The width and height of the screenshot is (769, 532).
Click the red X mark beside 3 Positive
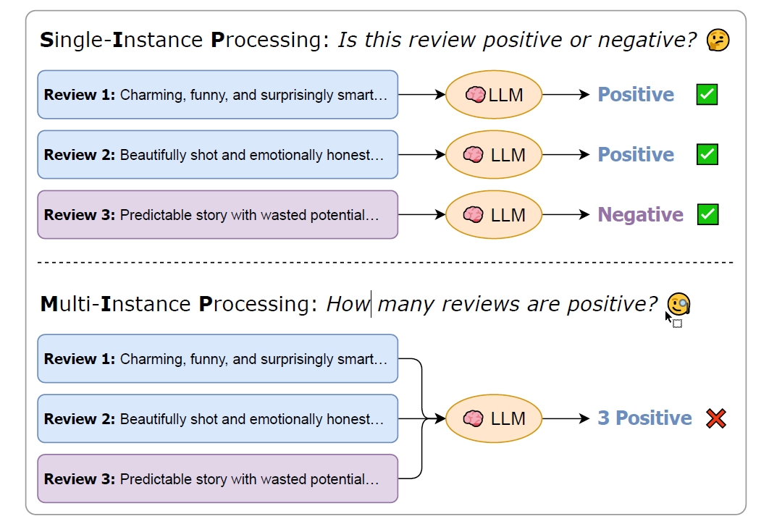716,419
